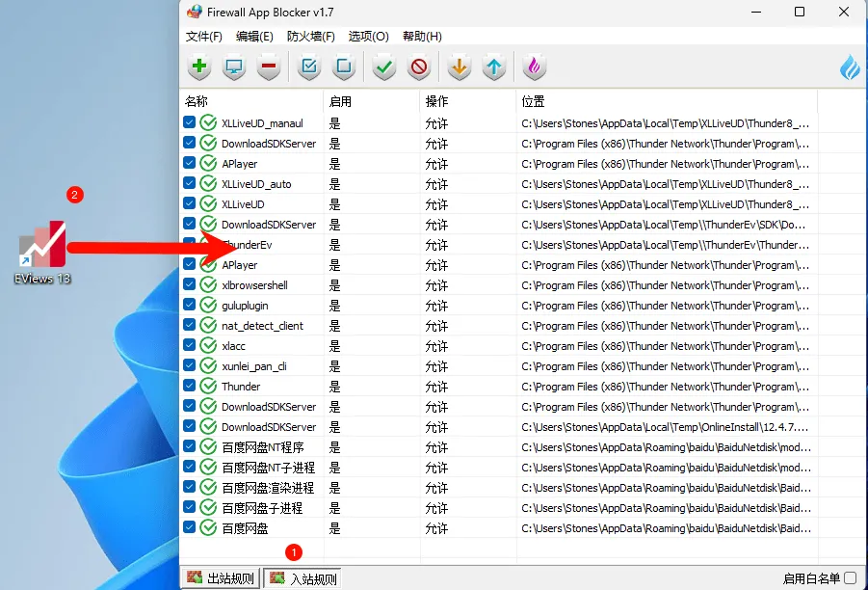The height and width of the screenshot is (590, 868).
Task: Uncheck the XLLiveUD_auto rule checkbox
Action: point(190,183)
